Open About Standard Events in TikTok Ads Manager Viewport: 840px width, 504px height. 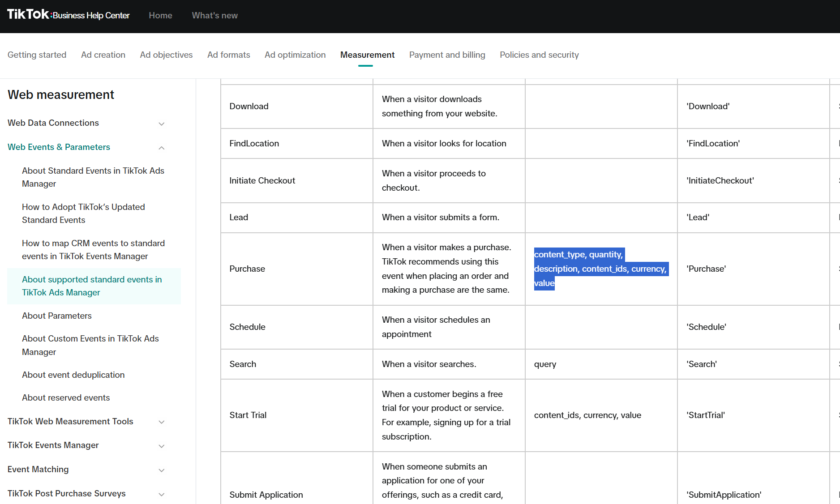[93, 177]
